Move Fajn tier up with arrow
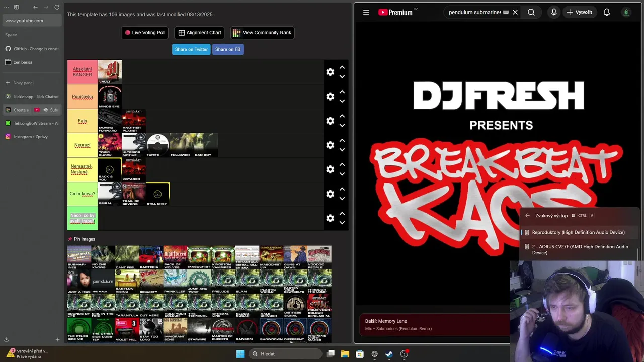The height and width of the screenshot is (362, 644). [342, 116]
